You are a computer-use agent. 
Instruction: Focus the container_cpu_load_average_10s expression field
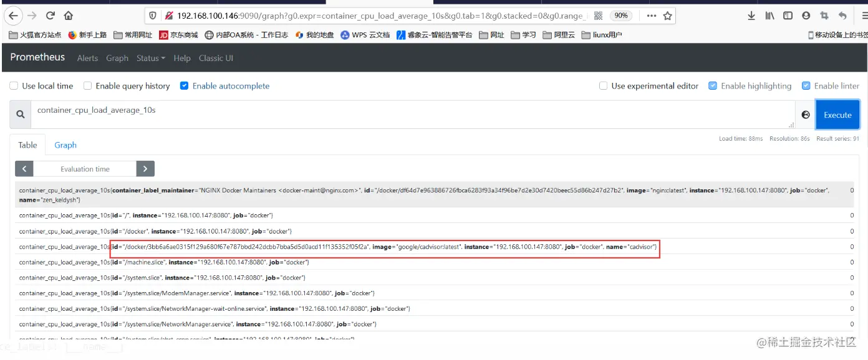tap(413, 115)
